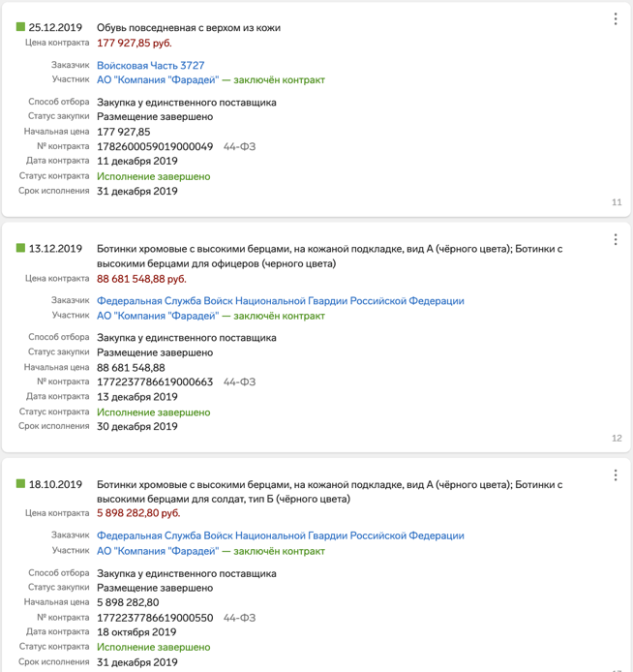The width and height of the screenshot is (633, 672).
Task: Open title Ботинки хромовые for officers contract
Action: (x=329, y=257)
